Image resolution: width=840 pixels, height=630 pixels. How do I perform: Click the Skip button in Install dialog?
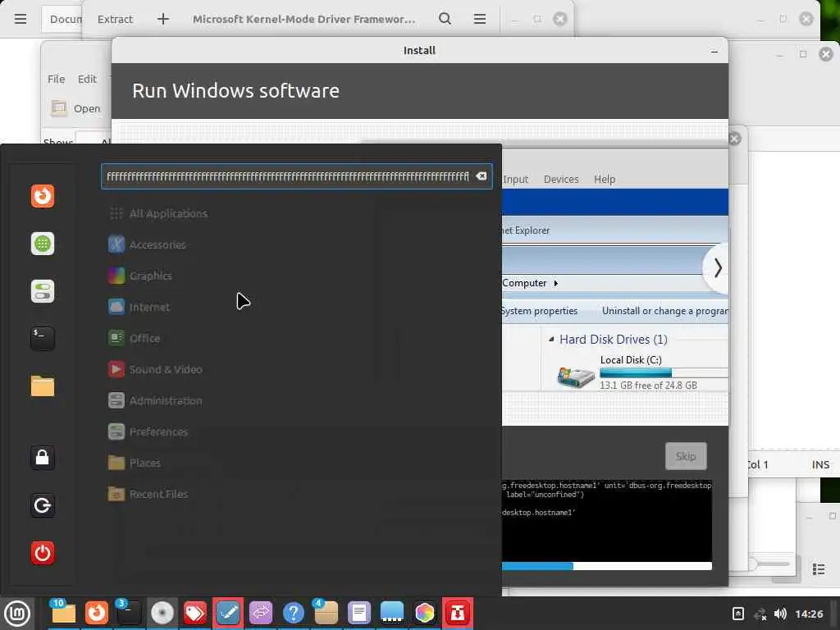686,456
